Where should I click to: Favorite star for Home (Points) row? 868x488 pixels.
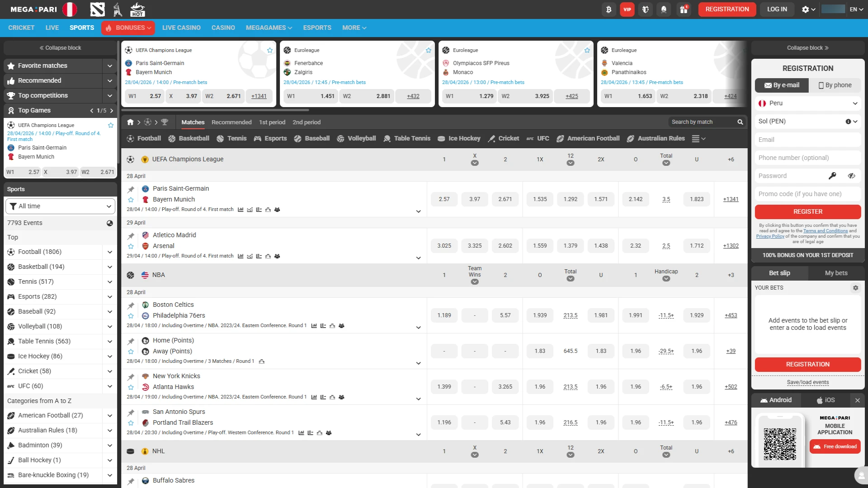point(131,352)
